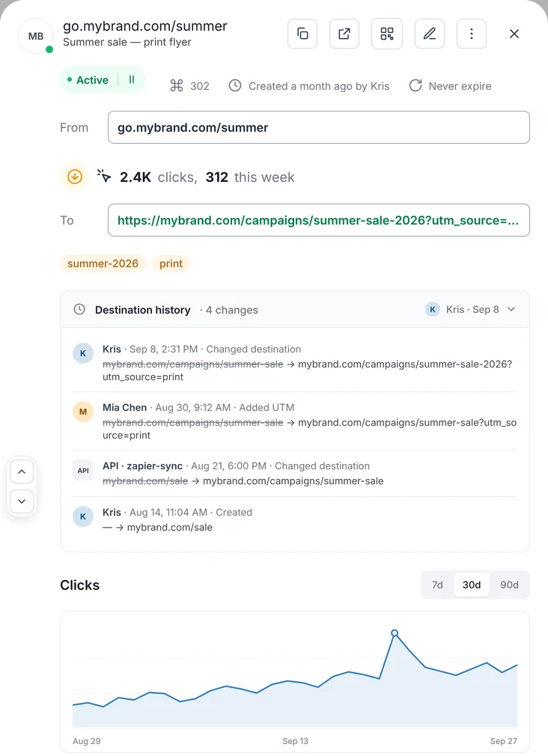Click Kris avatar on Aug 14 Created entry
This screenshot has width=548, height=756.
point(83,516)
